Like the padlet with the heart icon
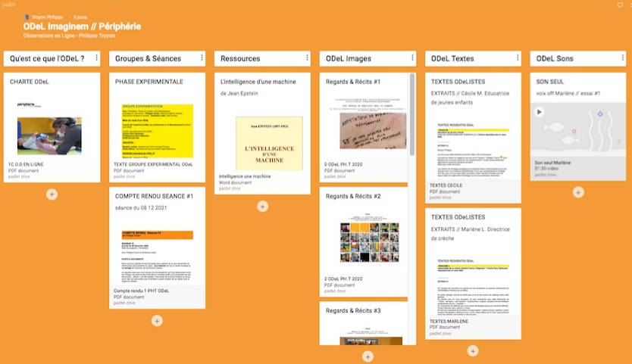The height and width of the screenshot is (364, 632). point(620,5)
